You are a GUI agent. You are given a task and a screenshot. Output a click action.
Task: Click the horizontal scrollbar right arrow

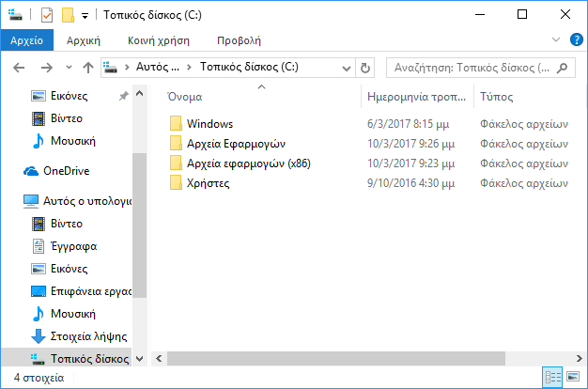tap(579, 359)
